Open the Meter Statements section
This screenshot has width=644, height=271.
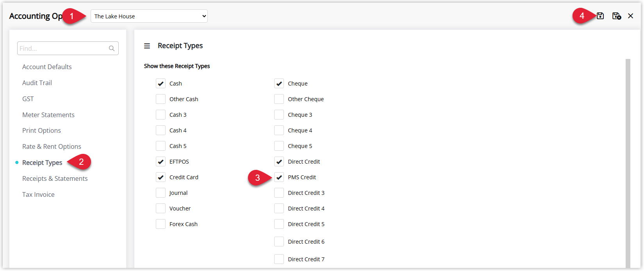click(48, 115)
